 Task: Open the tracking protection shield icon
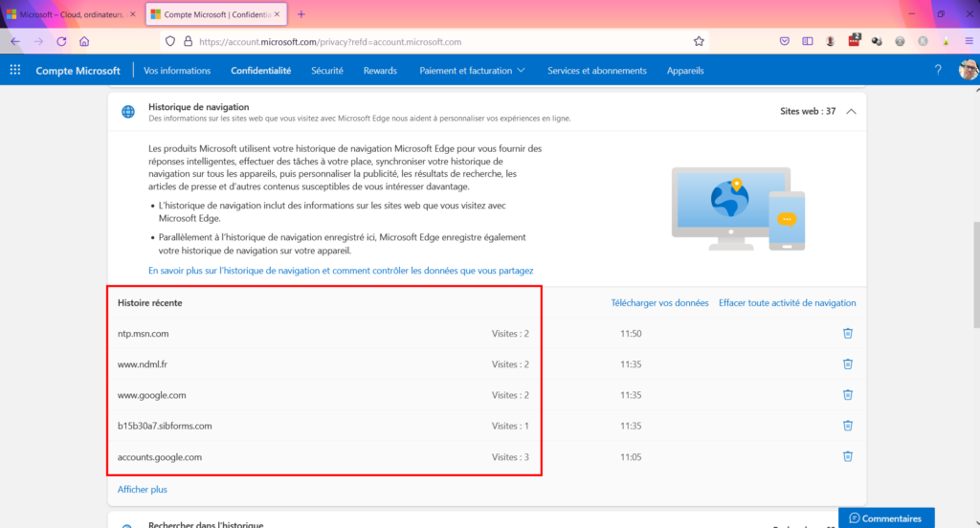pos(170,41)
